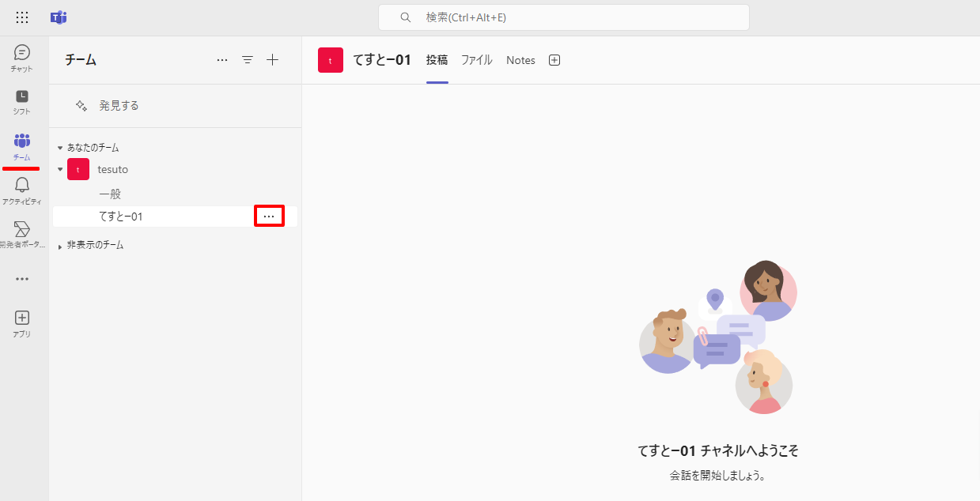Open more options for the てすとー01 channel
This screenshot has width=980, height=501.
pos(269,217)
